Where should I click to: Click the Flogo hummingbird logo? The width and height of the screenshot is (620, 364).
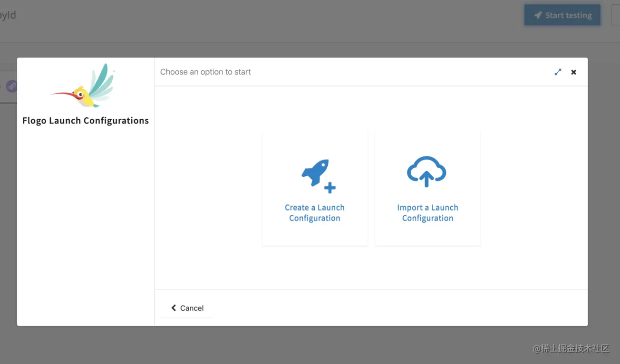pyautogui.click(x=84, y=86)
